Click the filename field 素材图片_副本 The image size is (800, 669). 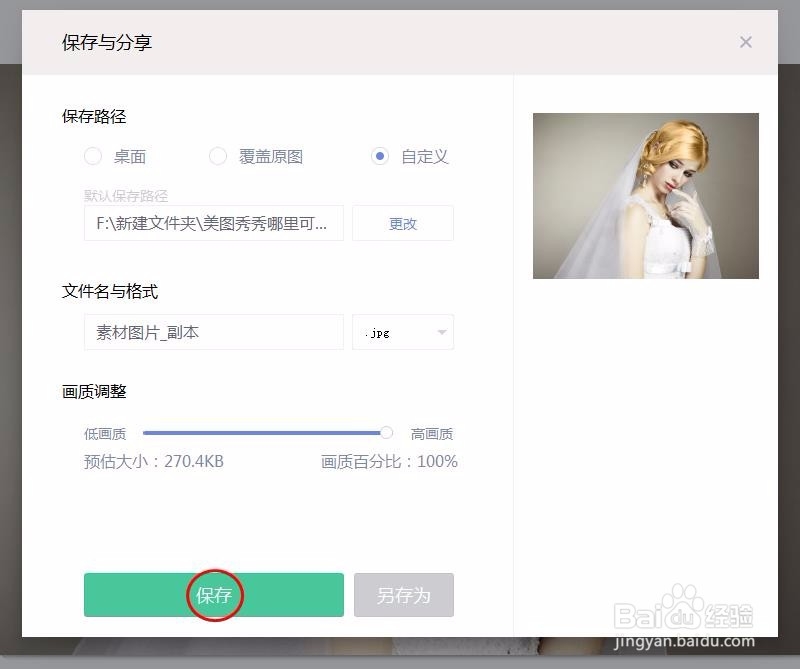point(214,332)
